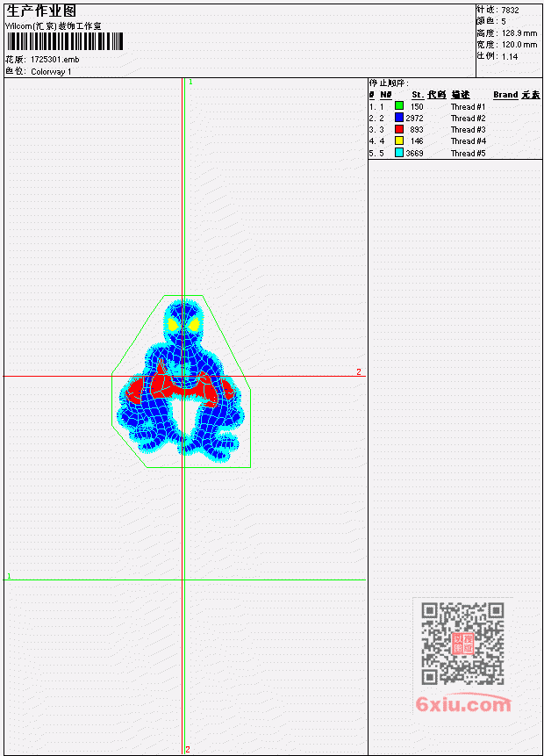Click the barcode in the header

[x=65, y=41]
